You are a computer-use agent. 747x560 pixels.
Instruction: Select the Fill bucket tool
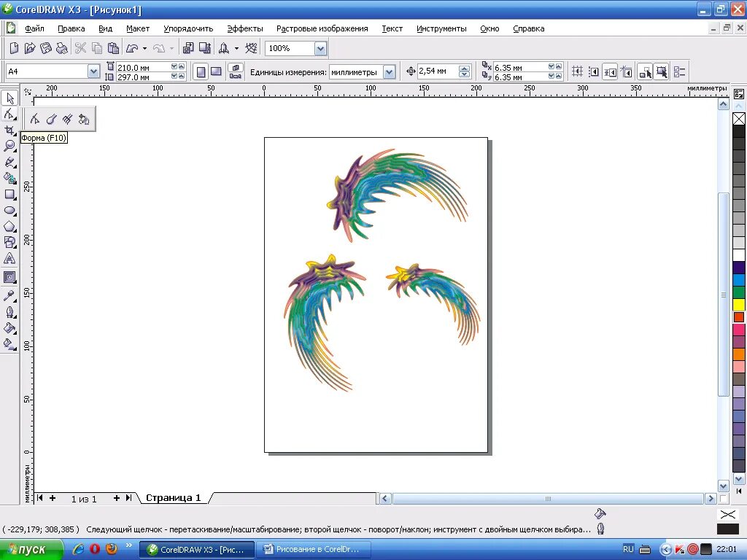pyautogui.click(x=9, y=328)
